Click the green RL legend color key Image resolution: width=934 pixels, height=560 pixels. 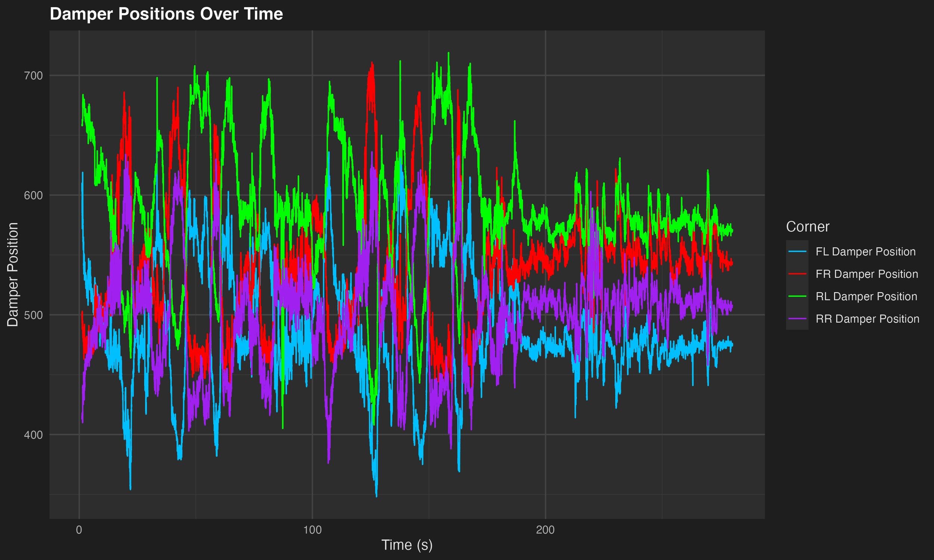[x=797, y=296]
